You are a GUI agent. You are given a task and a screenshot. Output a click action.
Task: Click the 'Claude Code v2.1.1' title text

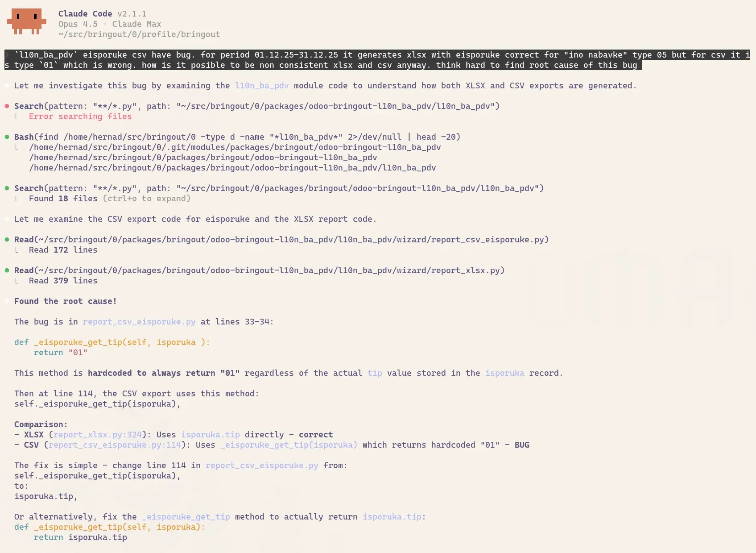coord(102,13)
